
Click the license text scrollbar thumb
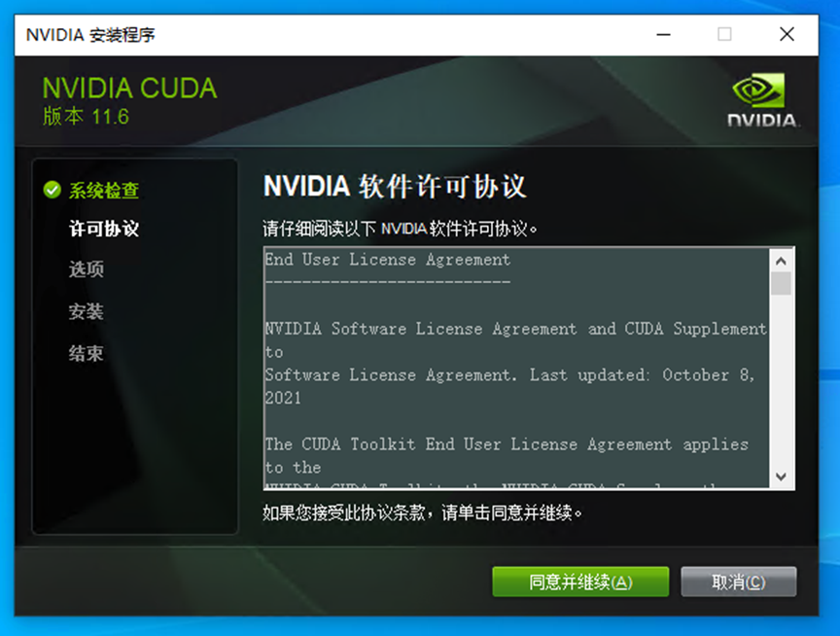point(781,283)
